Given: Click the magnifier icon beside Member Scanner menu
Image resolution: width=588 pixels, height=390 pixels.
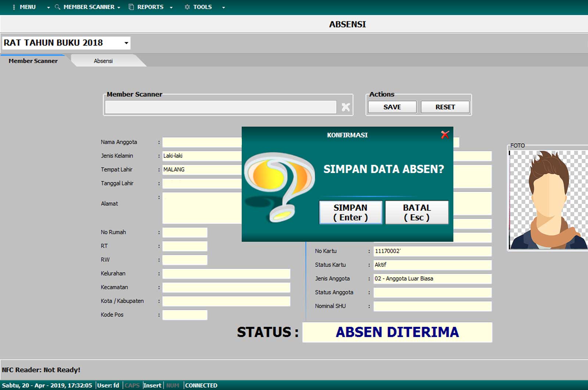Looking at the screenshot, I should (57, 7).
